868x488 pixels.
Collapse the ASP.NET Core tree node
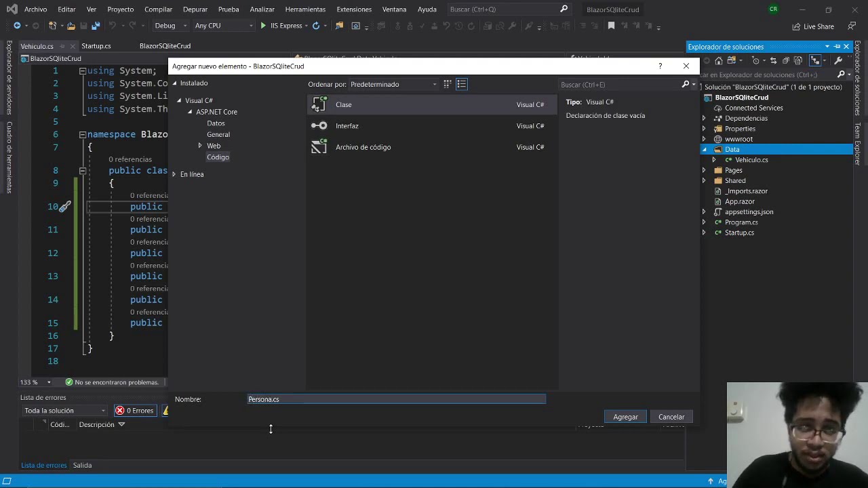pos(190,112)
